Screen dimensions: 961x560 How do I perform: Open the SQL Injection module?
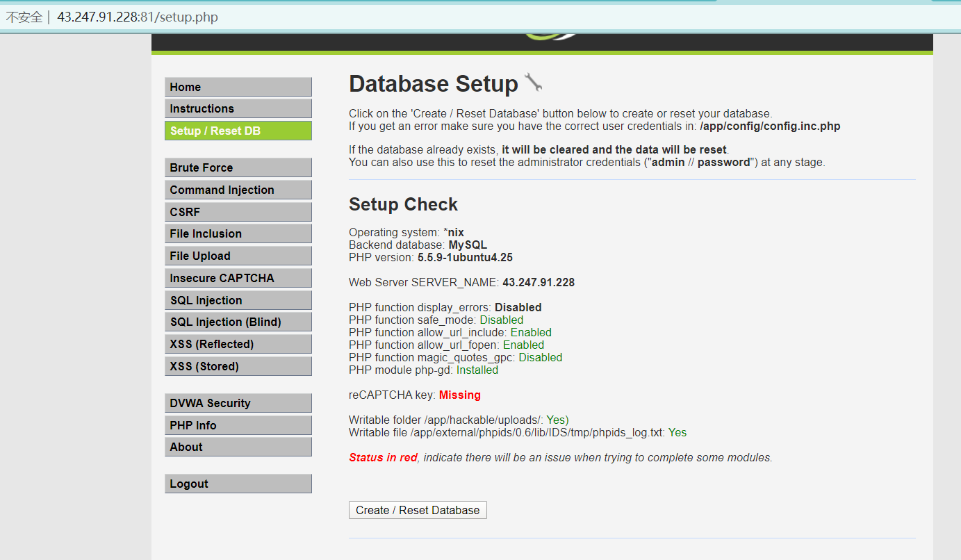[x=238, y=300]
